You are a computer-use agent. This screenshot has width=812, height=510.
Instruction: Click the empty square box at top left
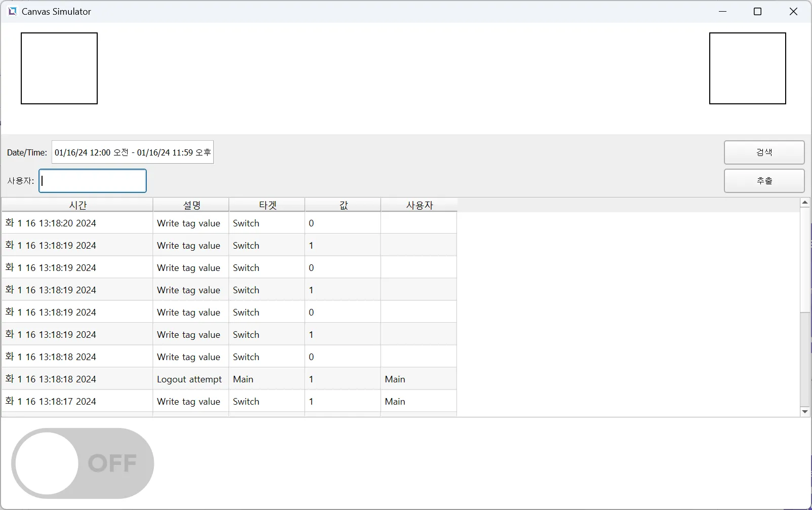[x=59, y=68]
